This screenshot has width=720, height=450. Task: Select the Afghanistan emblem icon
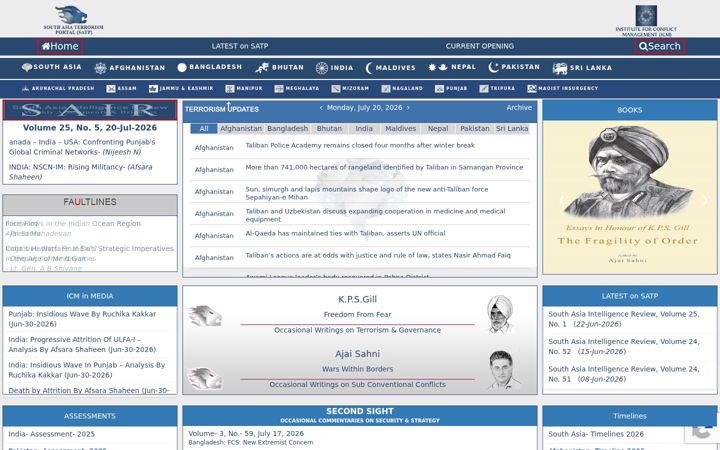pyautogui.click(x=100, y=68)
